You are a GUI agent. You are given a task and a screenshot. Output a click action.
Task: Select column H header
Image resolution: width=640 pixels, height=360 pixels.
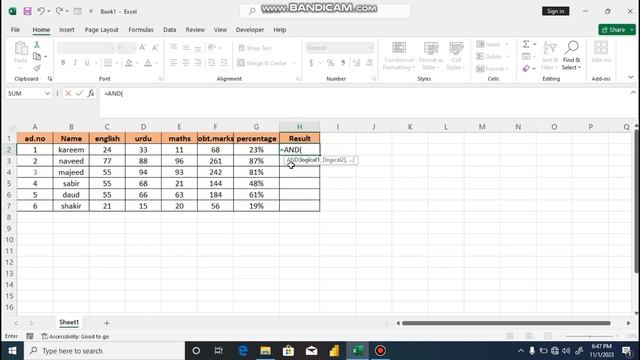299,127
